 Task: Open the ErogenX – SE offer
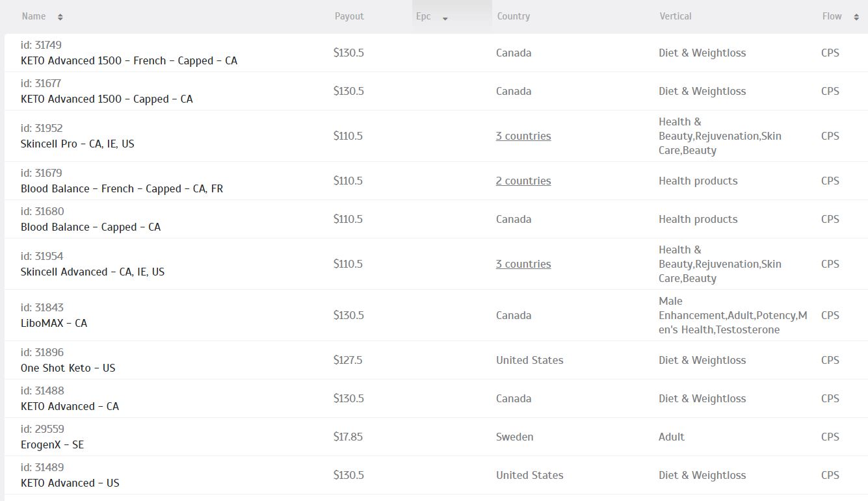(52, 444)
